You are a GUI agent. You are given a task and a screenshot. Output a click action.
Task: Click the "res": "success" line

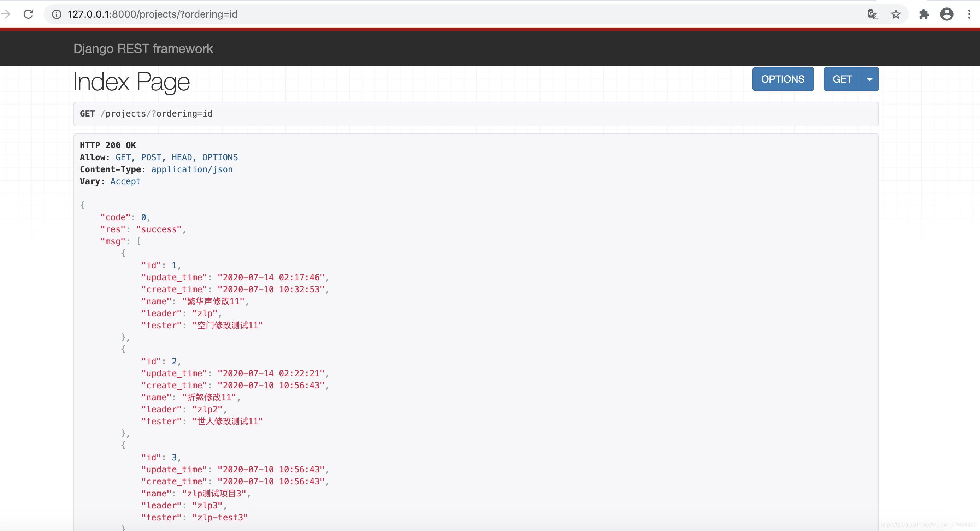coord(143,229)
